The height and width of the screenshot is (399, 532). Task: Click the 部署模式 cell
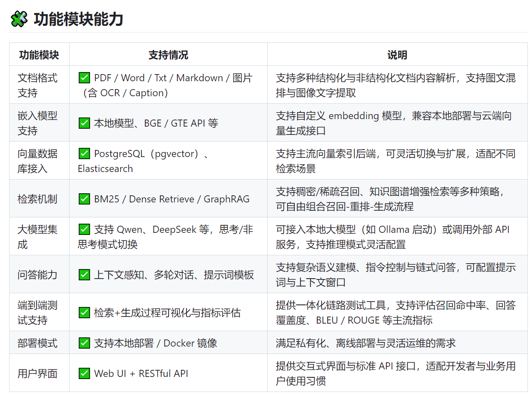point(39,343)
